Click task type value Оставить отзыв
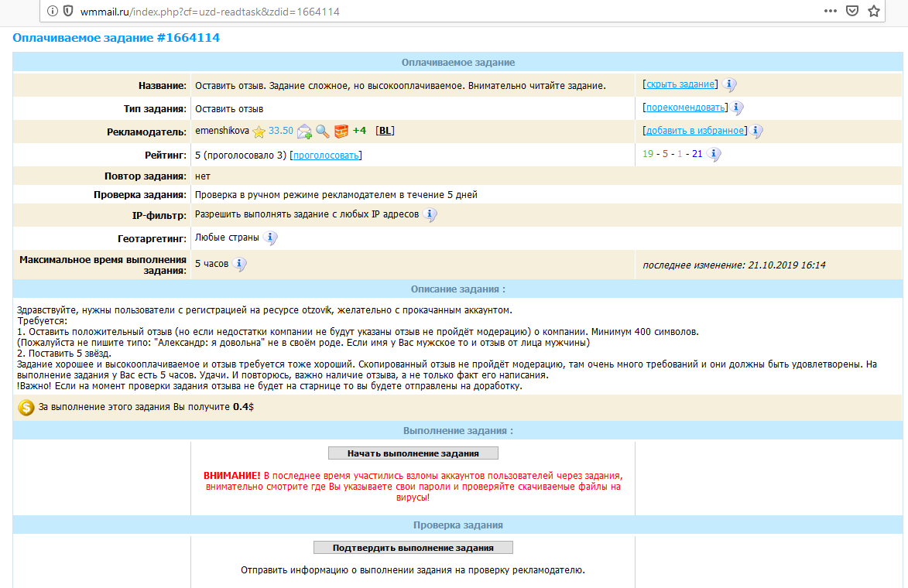Screen dimensions: 908x588 pos(229,109)
